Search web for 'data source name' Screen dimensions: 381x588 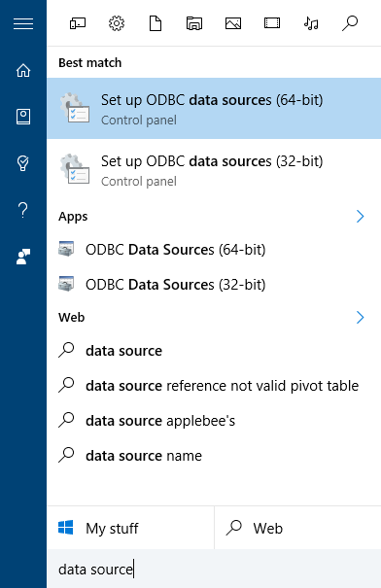(x=214, y=456)
